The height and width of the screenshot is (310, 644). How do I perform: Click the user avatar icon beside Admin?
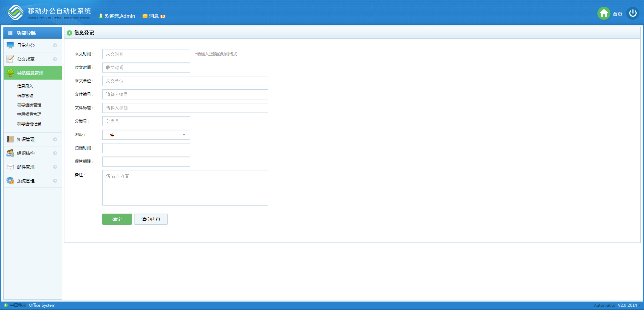tap(101, 16)
